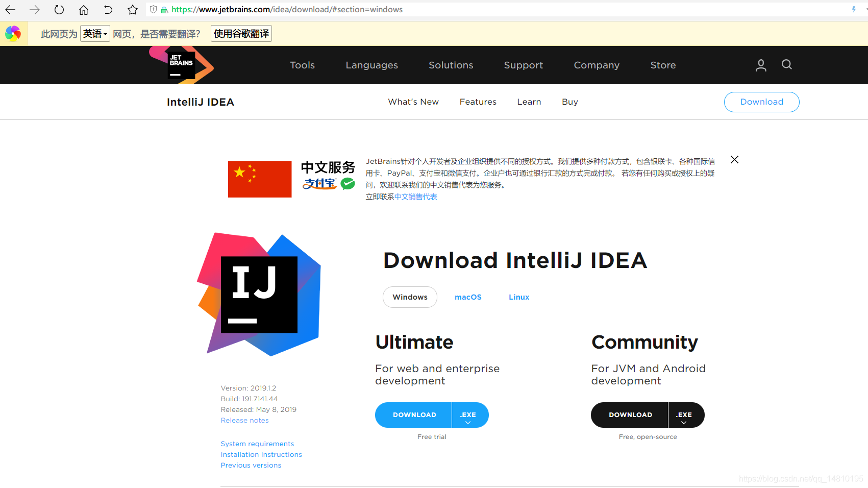Click the Alipay logo
This screenshot has width=868, height=488.
pos(320,184)
